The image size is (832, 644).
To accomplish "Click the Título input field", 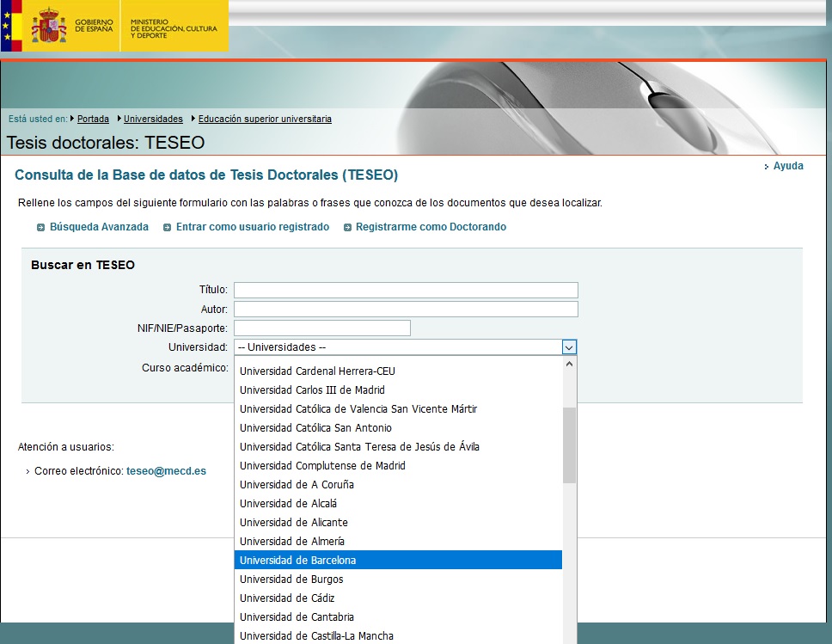I will [x=406, y=290].
